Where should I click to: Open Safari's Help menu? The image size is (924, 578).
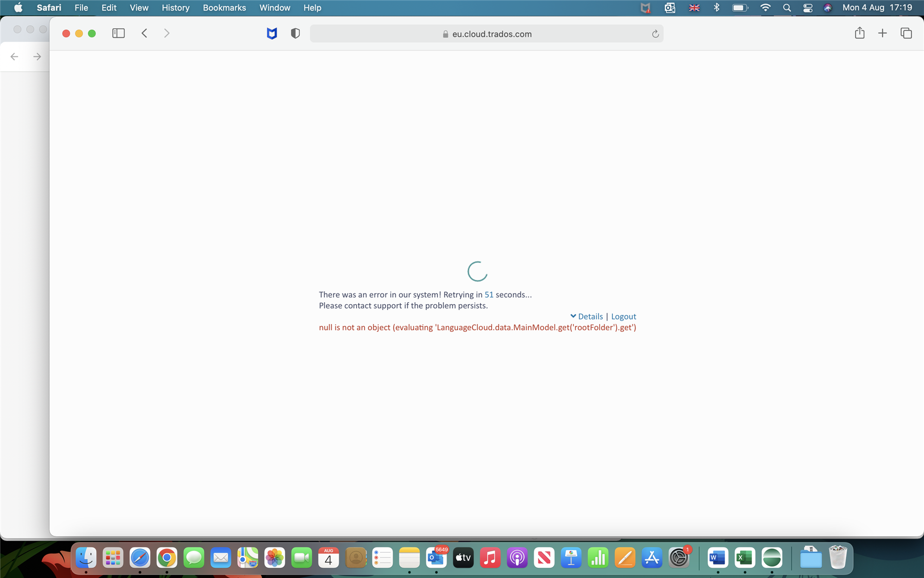tap(313, 8)
